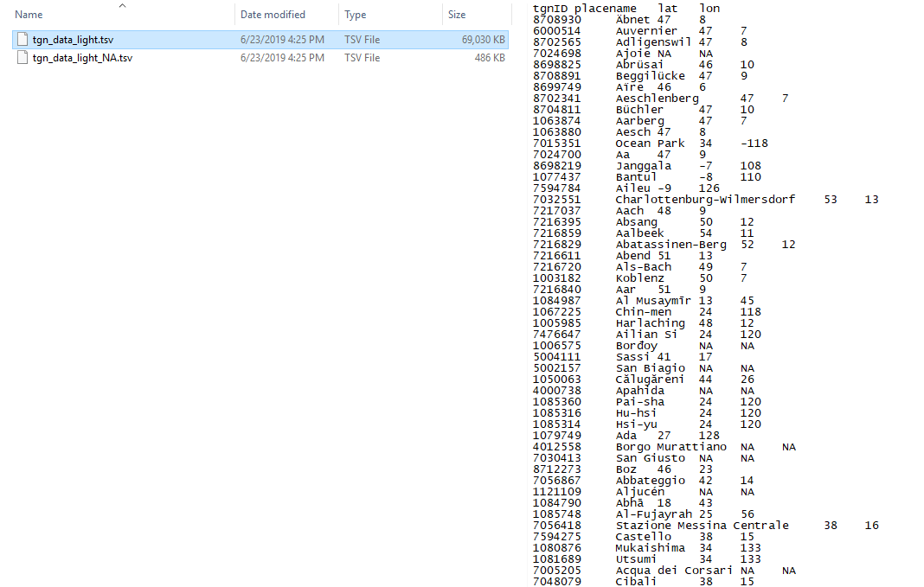The image size is (924, 587).
Task: Click the placename Abatassinen-Berg
Action: click(x=671, y=245)
